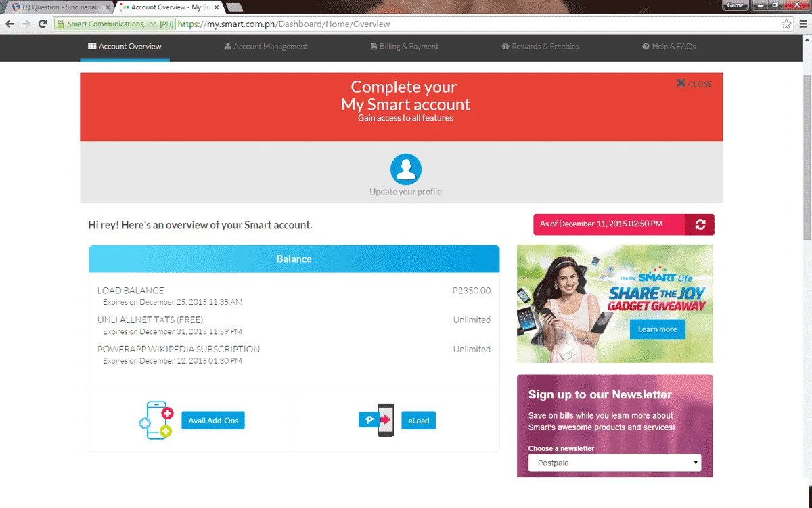
Task: Click the Avail Add-Ons button
Action: click(213, 421)
